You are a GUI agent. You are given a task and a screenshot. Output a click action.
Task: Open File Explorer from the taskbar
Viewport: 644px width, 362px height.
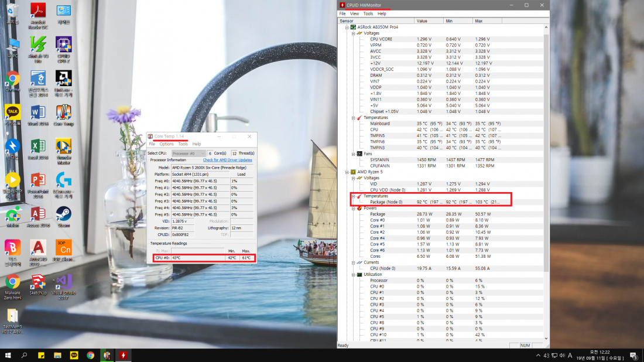(x=57, y=356)
